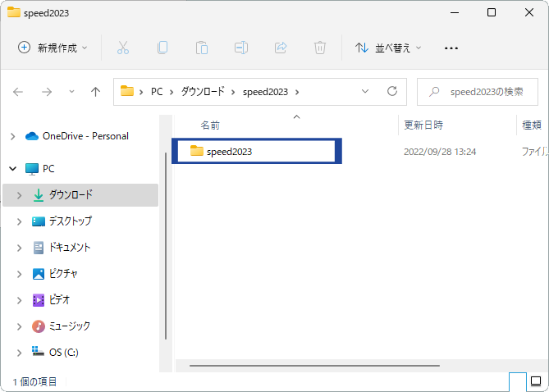Collapse the PC tree node
This screenshot has width=549, height=392.
click(x=11, y=168)
